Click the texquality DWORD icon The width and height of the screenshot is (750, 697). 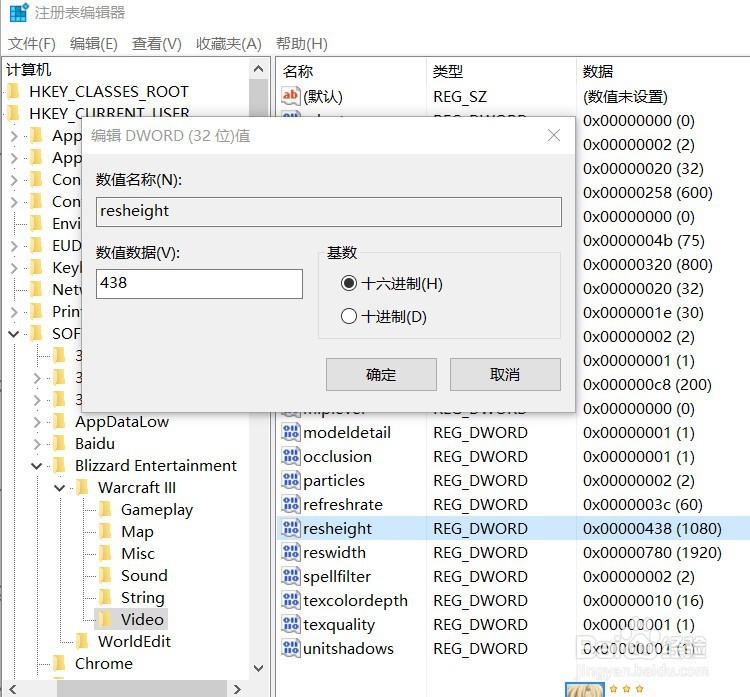[290, 624]
